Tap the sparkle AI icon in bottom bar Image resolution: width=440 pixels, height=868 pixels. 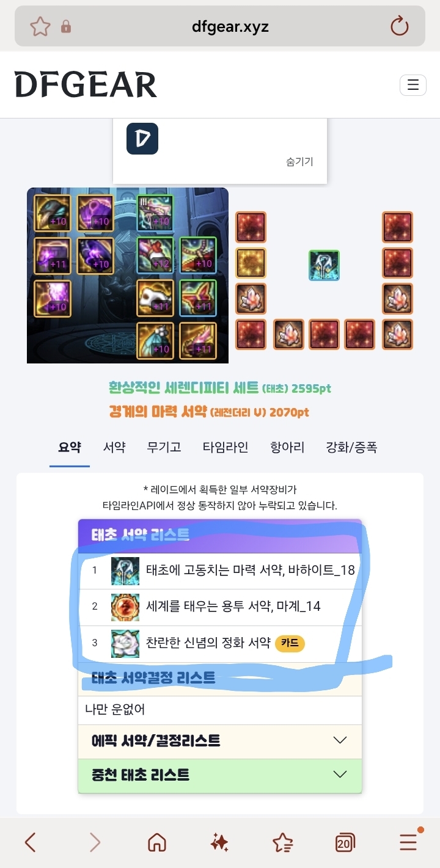point(219,843)
